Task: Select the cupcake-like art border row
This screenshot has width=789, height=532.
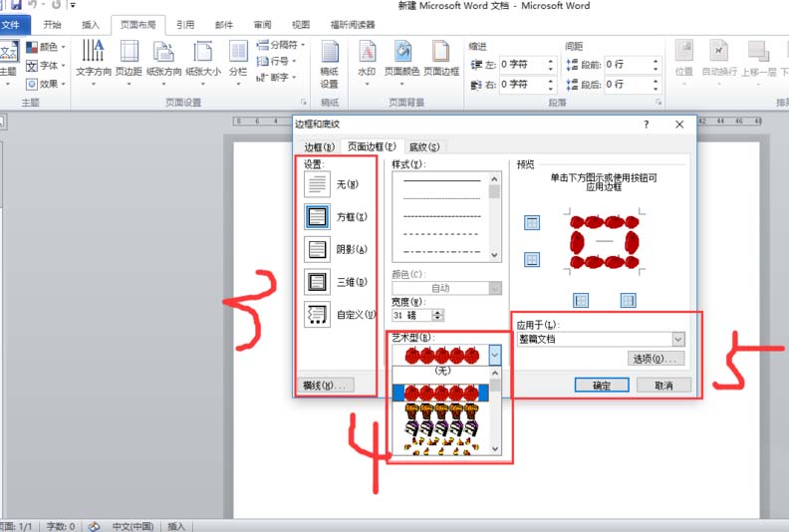Action: click(441, 410)
